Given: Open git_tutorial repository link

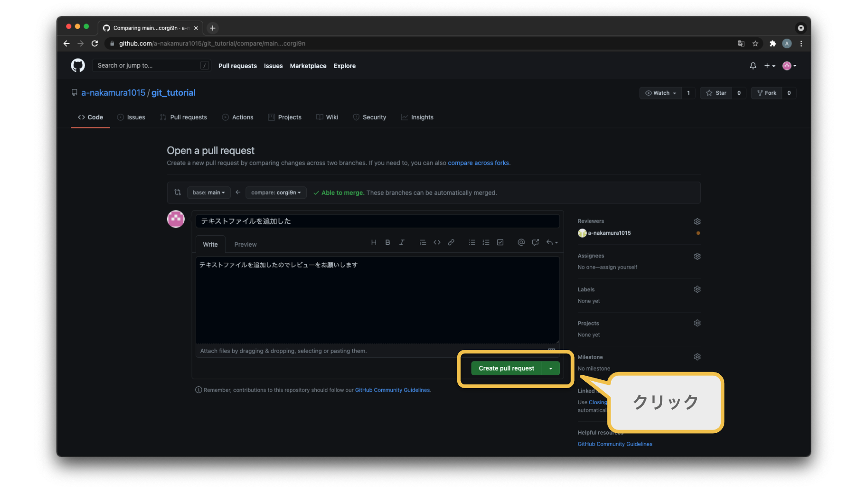Looking at the screenshot, I should (174, 93).
